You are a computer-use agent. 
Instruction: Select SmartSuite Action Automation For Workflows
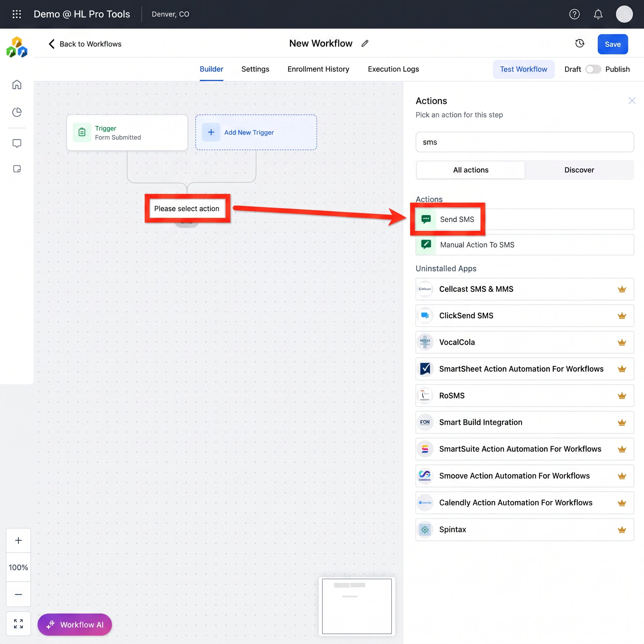pyautogui.click(x=525, y=449)
